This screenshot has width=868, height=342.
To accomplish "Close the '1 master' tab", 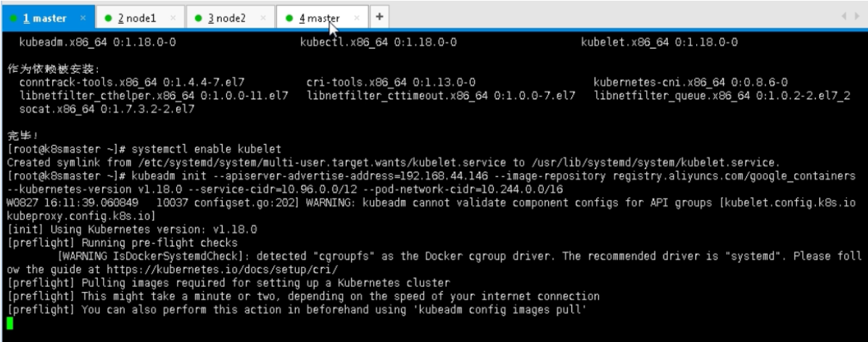I will click(x=83, y=18).
